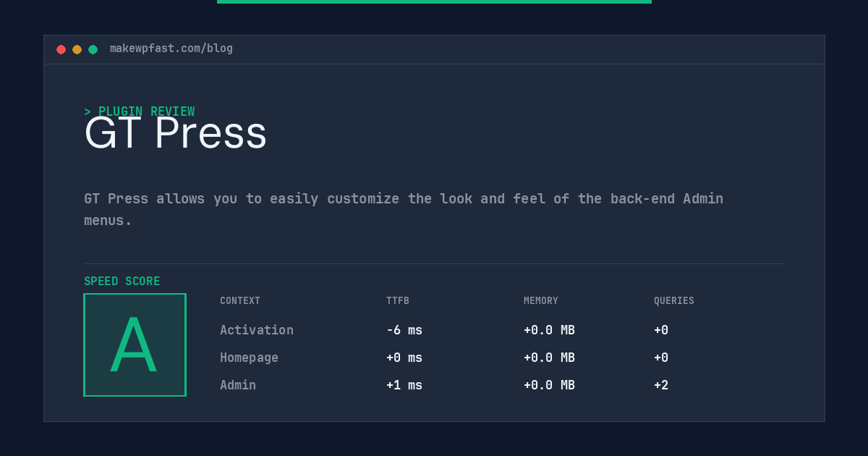Click the GT Press title heading
Viewport: 868px width, 456px height.
(x=176, y=133)
